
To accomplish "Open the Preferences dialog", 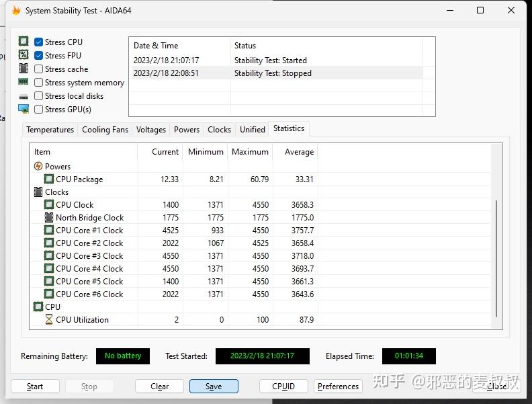I will [x=338, y=387].
